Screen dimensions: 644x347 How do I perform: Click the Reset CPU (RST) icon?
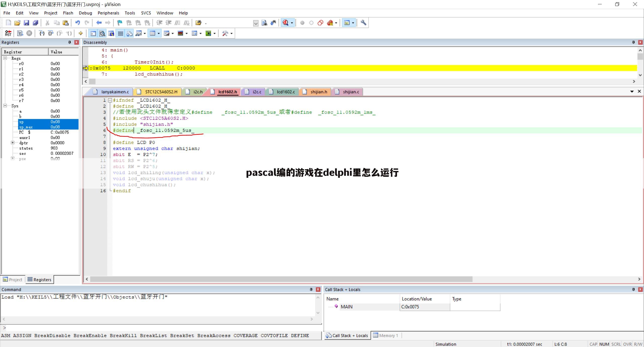[x=8, y=33]
